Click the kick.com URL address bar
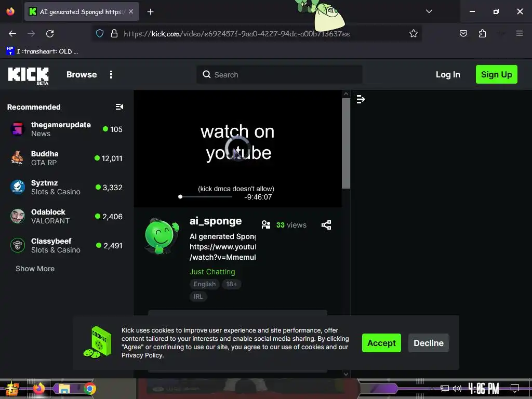The height and width of the screenshot is (399, 532). pyautogui.click(x=237, y=34)
